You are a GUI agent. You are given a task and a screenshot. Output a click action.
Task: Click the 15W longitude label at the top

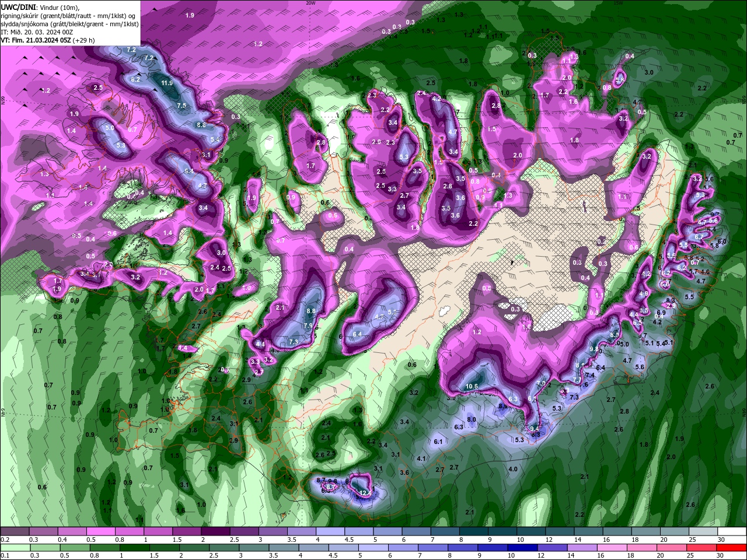618,2
